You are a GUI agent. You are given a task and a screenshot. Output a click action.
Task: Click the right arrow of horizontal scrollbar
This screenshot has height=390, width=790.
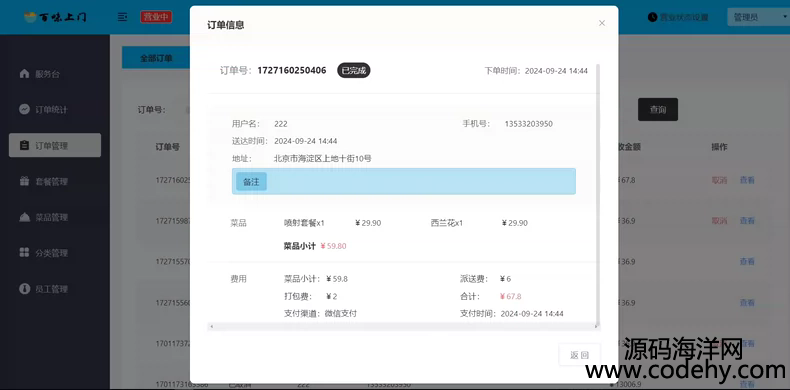[x=596, y=327]
